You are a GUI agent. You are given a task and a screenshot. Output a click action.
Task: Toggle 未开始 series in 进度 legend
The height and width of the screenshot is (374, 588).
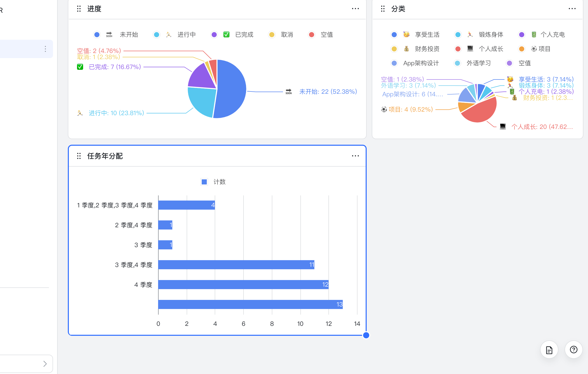point(129,35)
